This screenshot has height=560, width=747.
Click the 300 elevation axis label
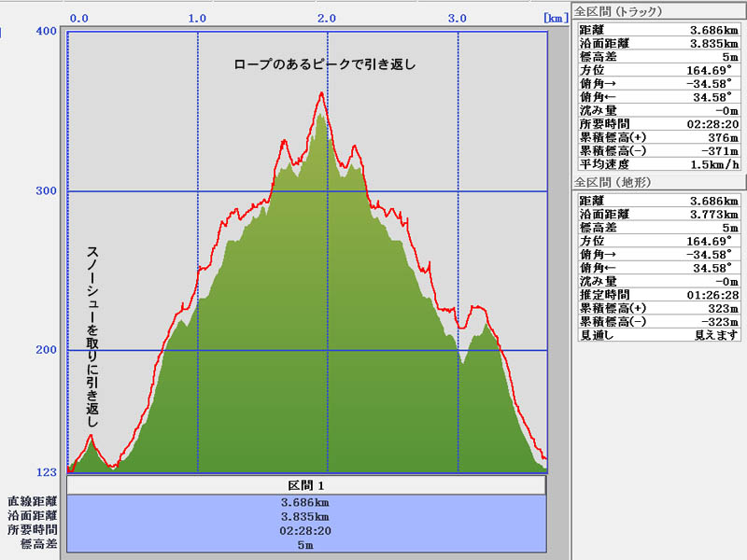tap(45, 191)
